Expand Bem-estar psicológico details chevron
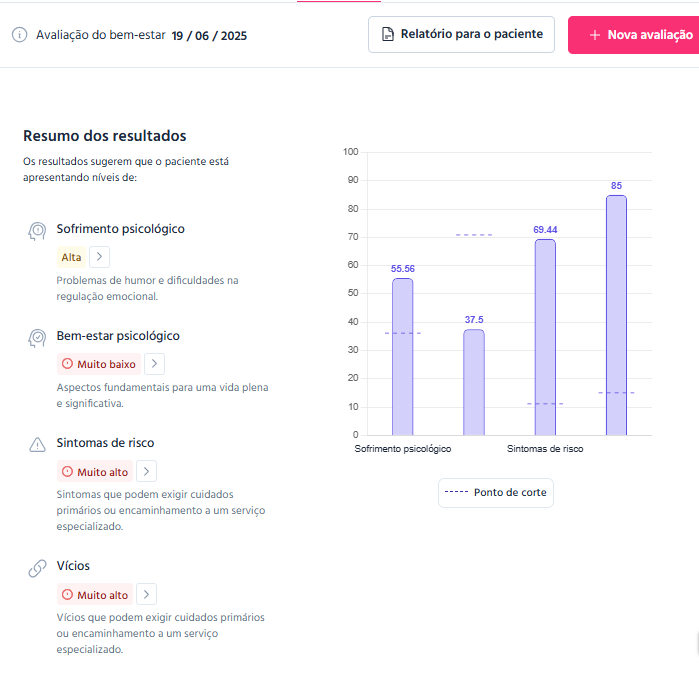The width and height of the screenshot is (699, 675). pos(154,364)
